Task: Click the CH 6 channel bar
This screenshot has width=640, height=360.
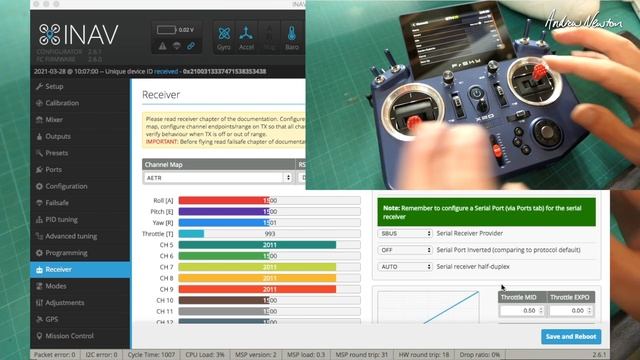Action: click(x=269, y=256)
